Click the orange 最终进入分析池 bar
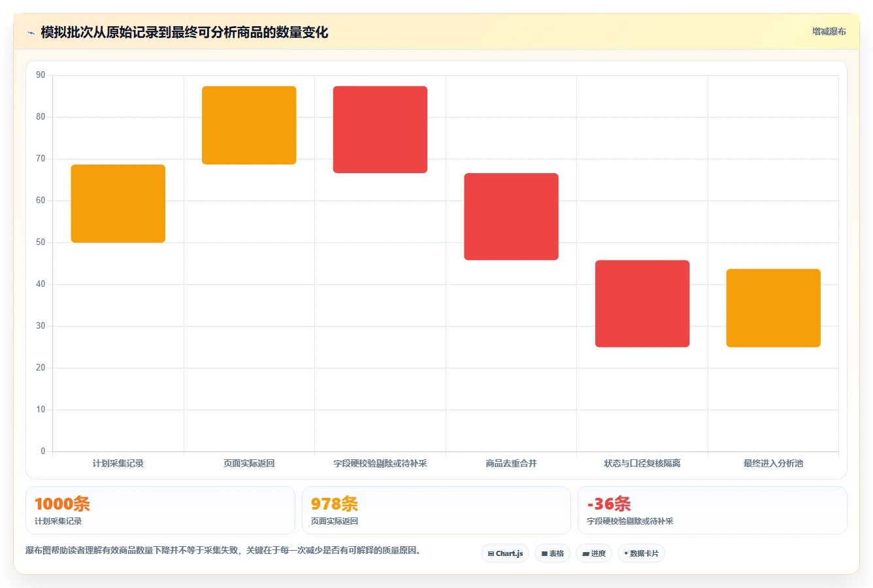The height and width of the screenshot is (588, 873). coord(773,308)
